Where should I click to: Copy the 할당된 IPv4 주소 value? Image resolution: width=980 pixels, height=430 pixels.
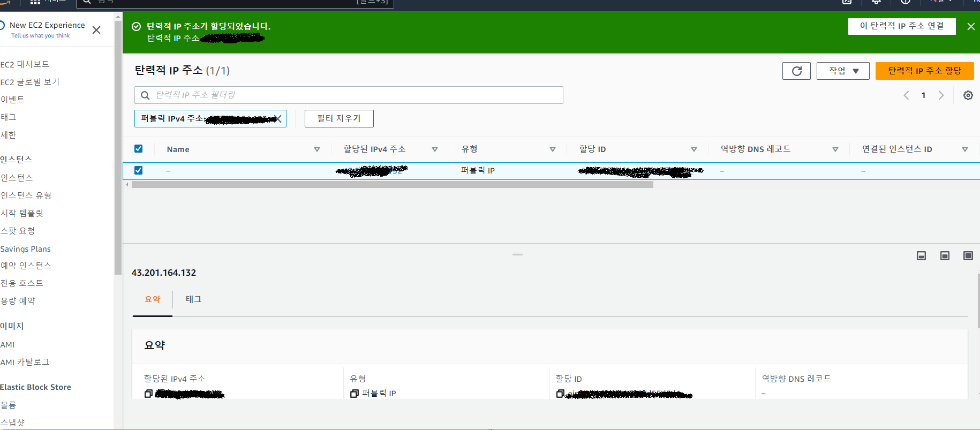(x=148, y=394)
